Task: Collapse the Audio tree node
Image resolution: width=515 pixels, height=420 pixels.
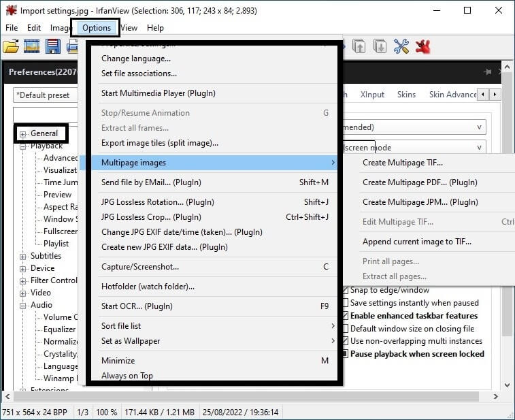Action: 22,306
